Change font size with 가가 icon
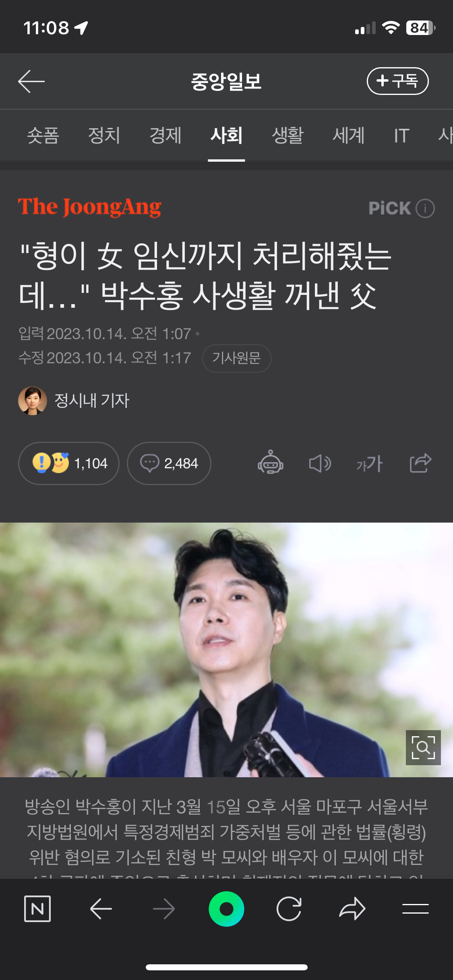Viewport: 453px width, 980px height. click(x=369, y=463)
